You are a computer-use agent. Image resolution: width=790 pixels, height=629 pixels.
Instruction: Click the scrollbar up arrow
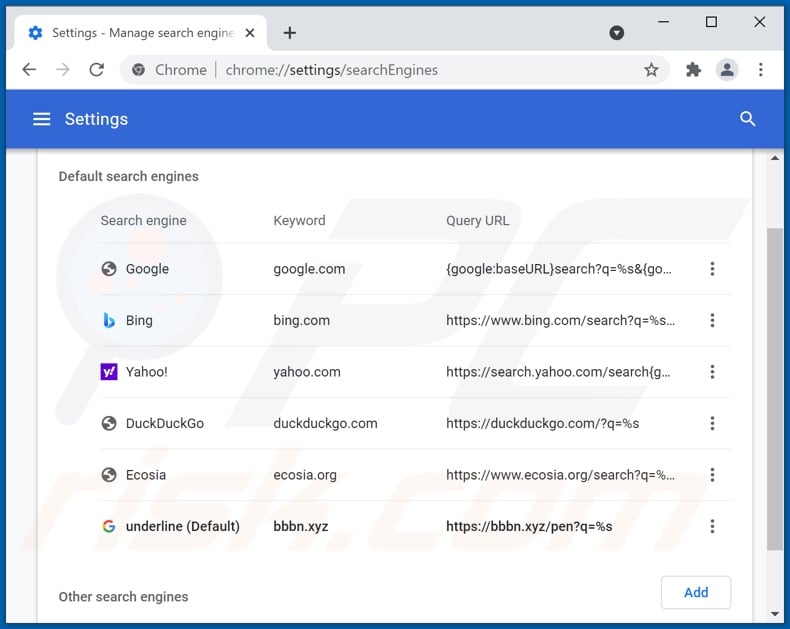(x=774, y=158)
